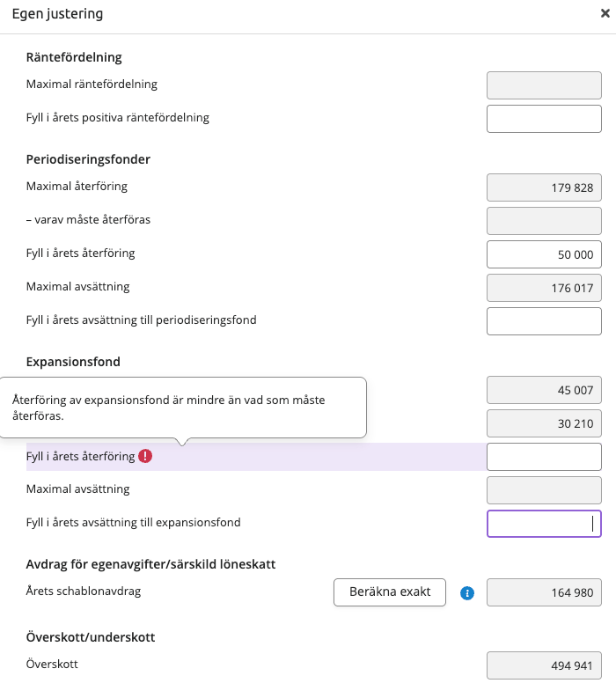
Task: Click the Årets schablonavdrag field showing 164 980
Action: (x=544, y=592)
